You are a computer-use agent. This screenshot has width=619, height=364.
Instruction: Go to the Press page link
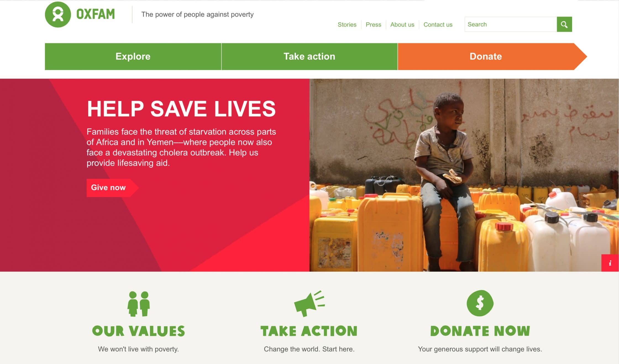(x=373, y=25)
